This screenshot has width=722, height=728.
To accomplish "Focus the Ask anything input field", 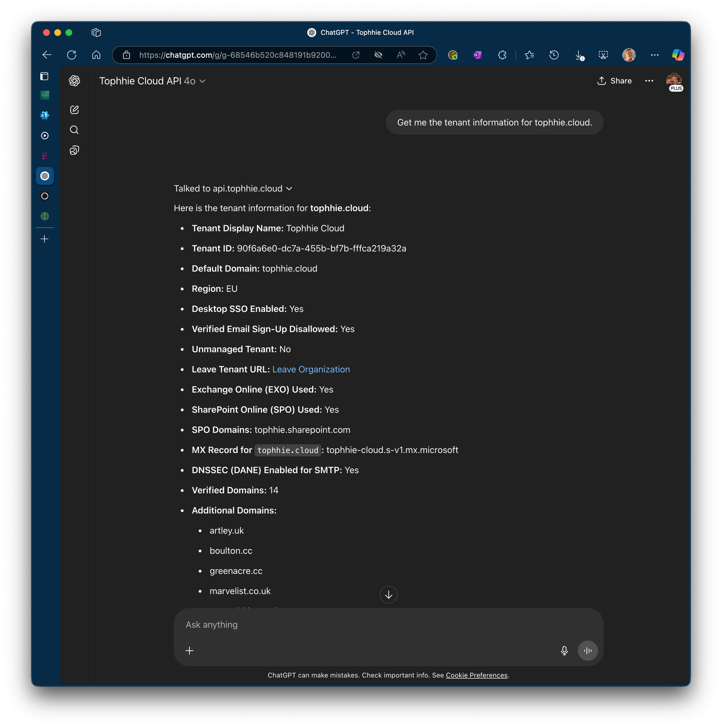I will (388, 625).
